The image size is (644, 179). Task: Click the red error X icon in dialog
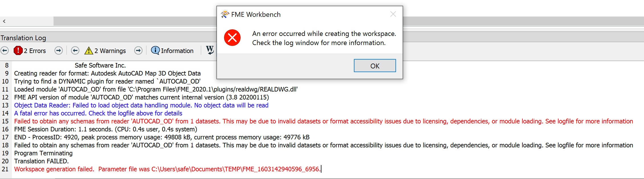232,38
